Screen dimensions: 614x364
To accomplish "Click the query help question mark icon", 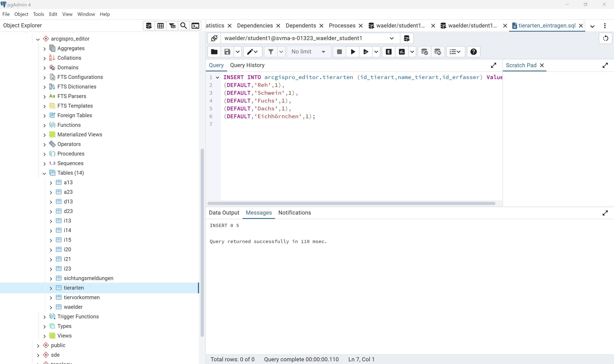I will (x=473, y=52).
